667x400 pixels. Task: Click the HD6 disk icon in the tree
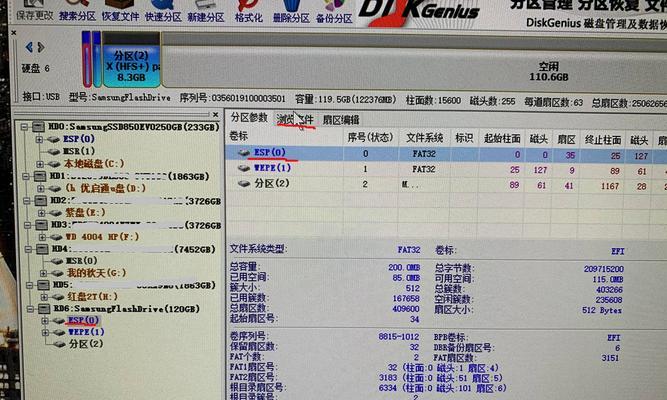[x=44, y=309]
